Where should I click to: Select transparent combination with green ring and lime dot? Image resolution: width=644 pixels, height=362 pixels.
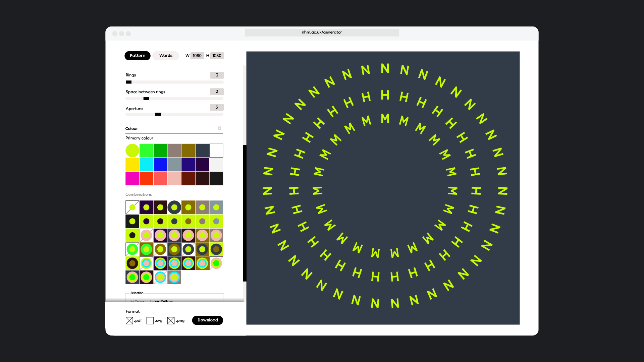132,249
